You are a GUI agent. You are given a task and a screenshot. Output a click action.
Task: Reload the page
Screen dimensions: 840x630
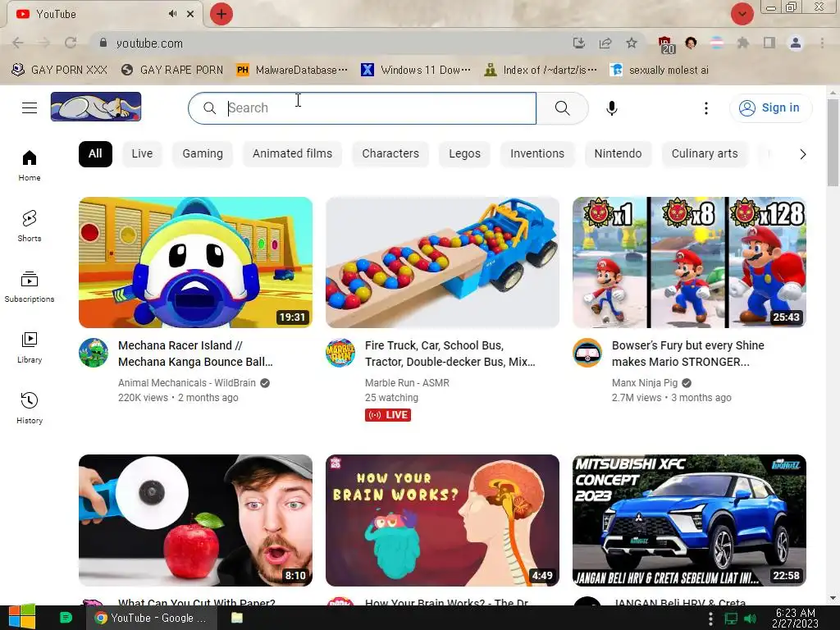[x=71, y=43]
